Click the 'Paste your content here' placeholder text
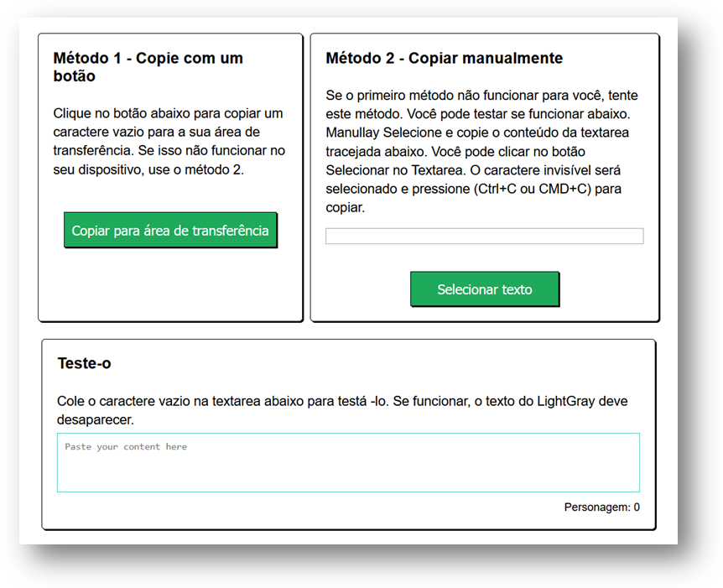Image resolution: width=723 pixels, height=588 pixels. pos(126,447)
